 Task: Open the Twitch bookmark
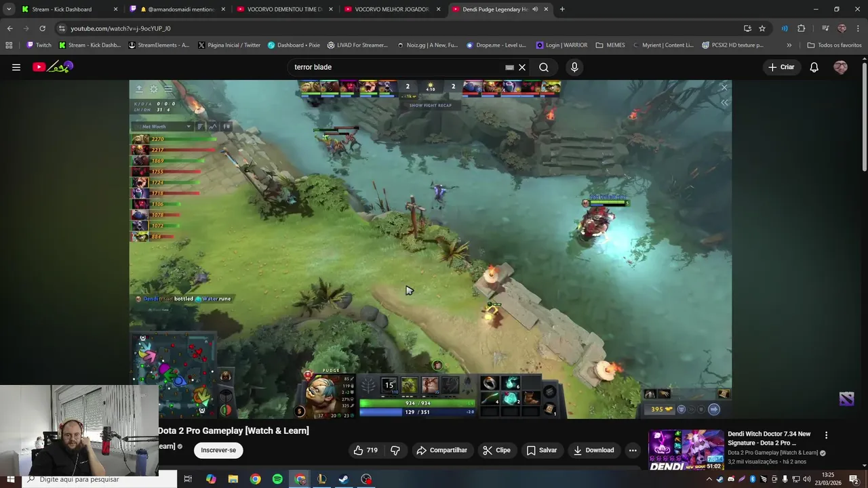[x=39, y=45]
